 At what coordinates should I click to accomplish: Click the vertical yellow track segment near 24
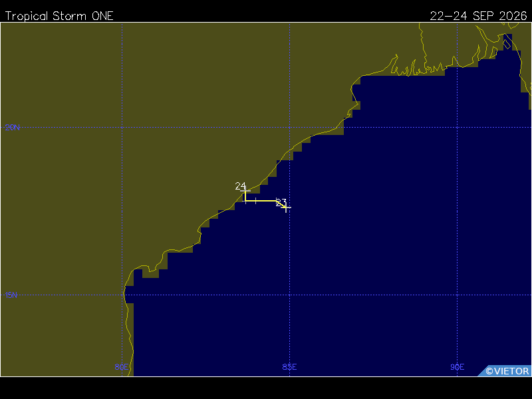tap(245, 196)
